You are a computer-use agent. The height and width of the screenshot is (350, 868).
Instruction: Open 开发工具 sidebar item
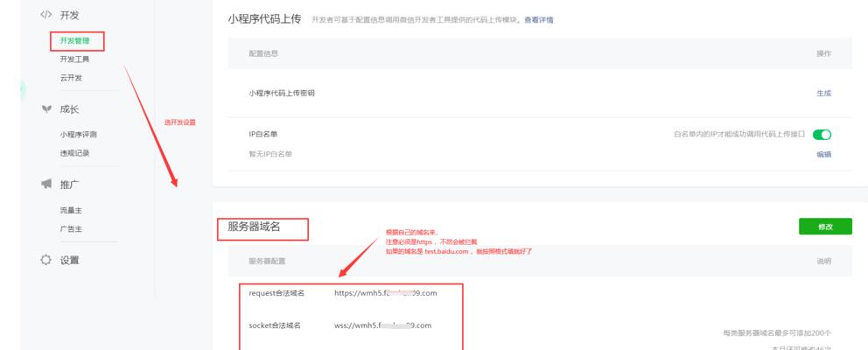[74, 59]
